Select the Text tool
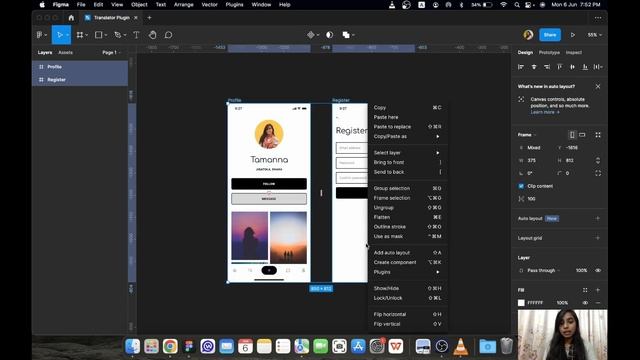This screenshot has width=640, height=360. coord(136,35)
